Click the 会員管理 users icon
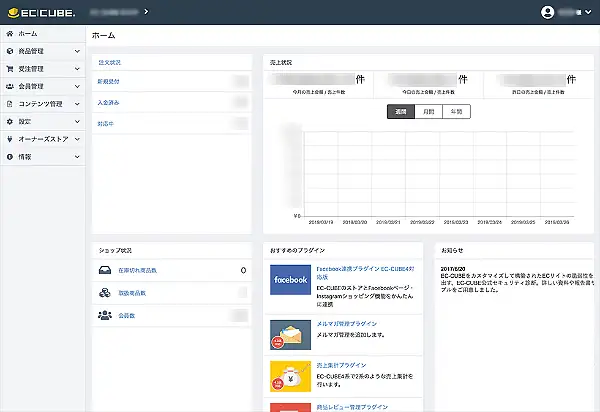The image size is (600, 412). pyautogui.click(x=10, y=87)
